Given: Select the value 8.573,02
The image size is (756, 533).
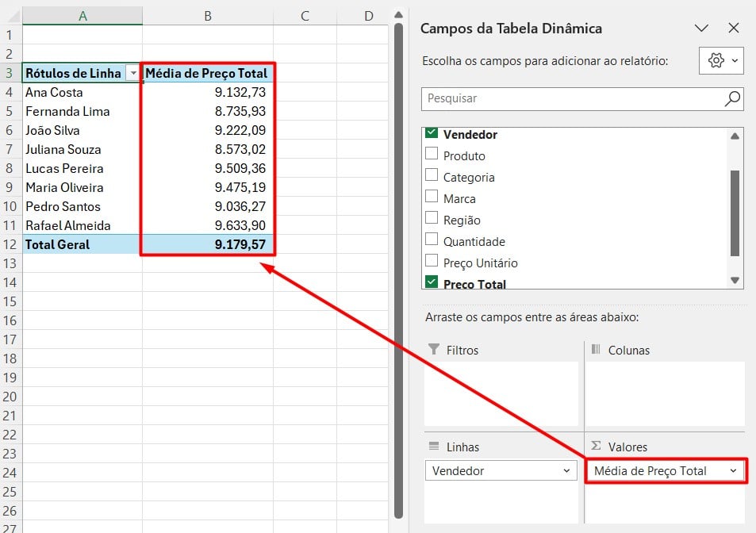Looking at the screenshot, I should [x=208, y=149].
